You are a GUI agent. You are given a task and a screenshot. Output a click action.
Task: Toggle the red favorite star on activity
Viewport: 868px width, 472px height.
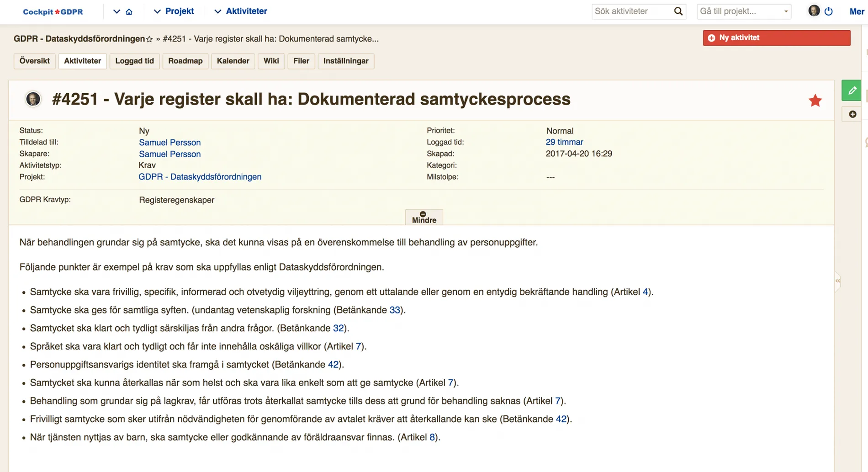click(815, 101)
